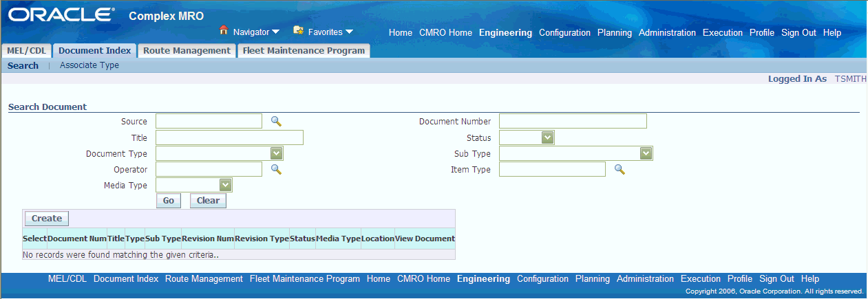Open Help in top navigation

pyautogui.click(x=832, y=33)
